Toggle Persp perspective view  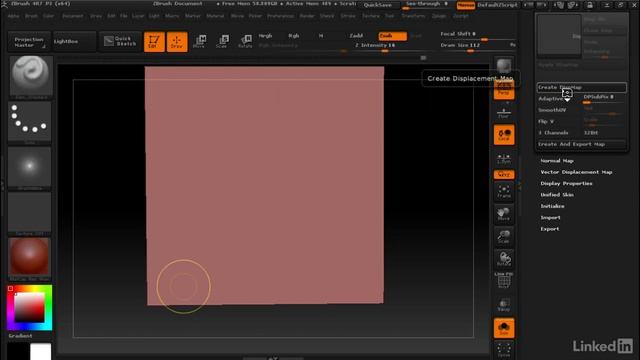(x=504, y=90)
